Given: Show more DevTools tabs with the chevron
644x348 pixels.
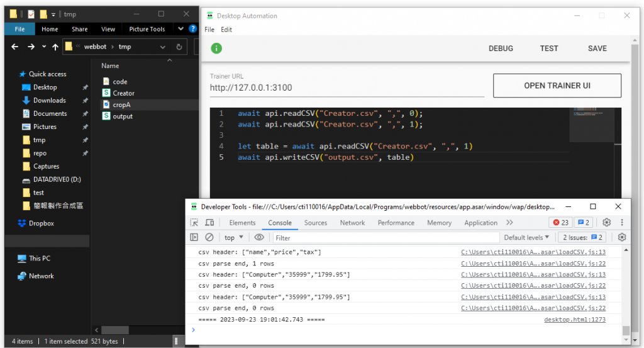Looking at the screenshot, I should click(509, 222).
